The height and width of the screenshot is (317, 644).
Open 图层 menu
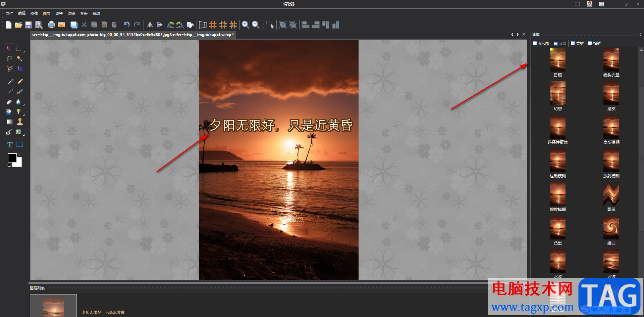[47, 13]
